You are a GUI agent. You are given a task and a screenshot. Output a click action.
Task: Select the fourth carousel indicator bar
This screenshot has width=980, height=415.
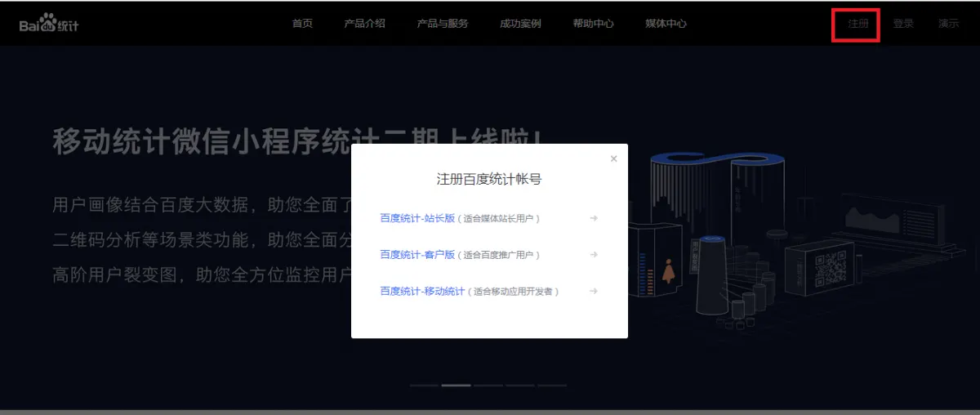click(520, 385)
